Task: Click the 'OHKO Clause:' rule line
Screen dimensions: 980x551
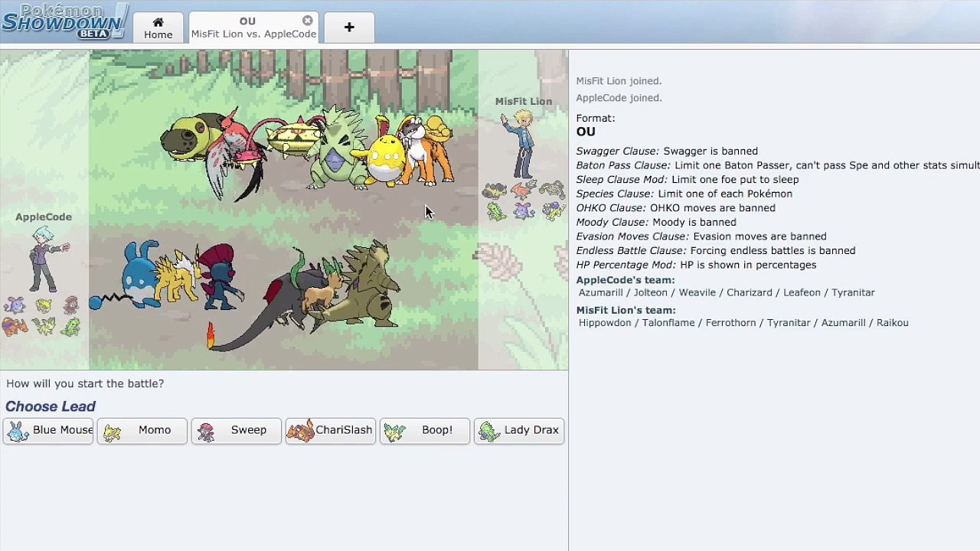Action: click(x=675, y=208)
